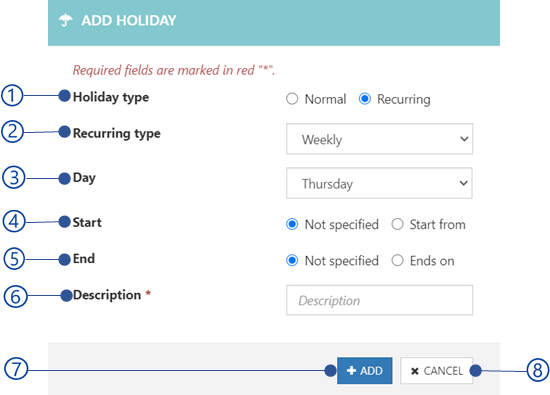550x395 pixels.
Task: Select Not specified for Start
Action: (292, 224)
